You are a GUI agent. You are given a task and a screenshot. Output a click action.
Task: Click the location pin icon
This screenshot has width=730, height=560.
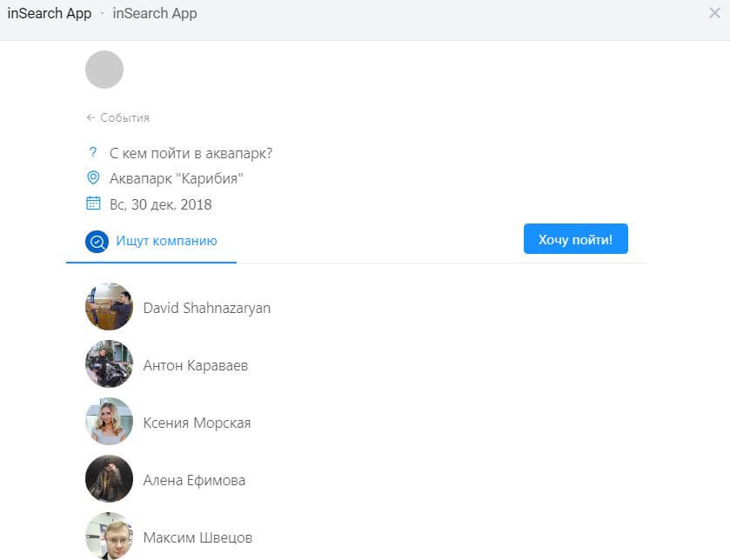pos(93,177)
